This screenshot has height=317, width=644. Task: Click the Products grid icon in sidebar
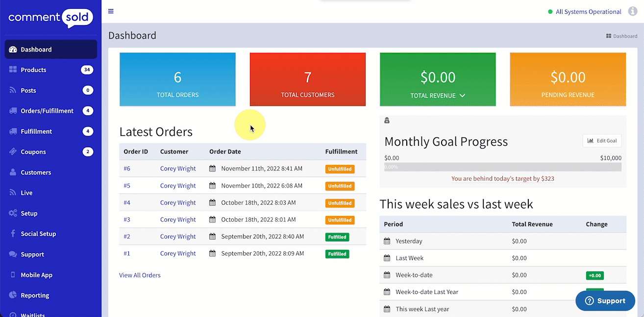13,70
